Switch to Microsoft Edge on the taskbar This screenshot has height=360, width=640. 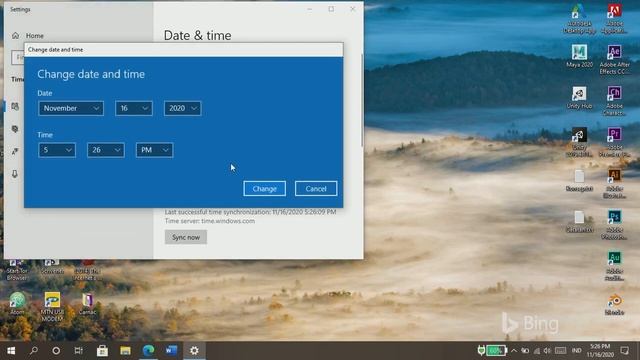click(x=148, y=351)
